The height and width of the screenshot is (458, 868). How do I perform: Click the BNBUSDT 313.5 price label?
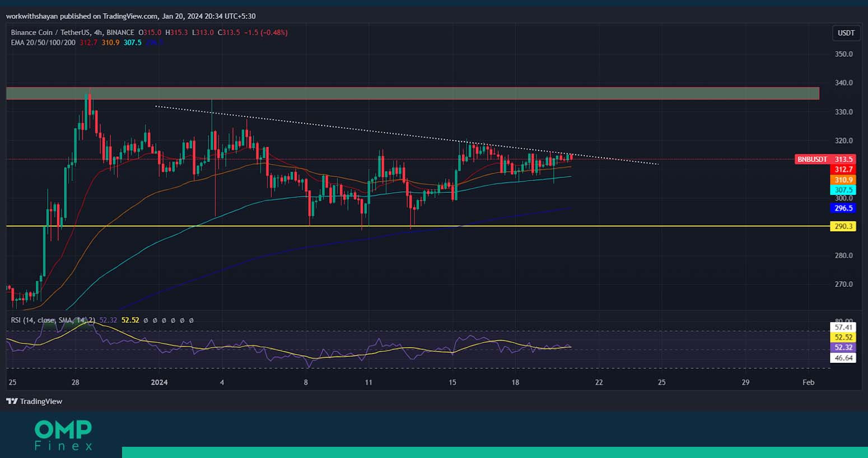[x=825, y=160]
